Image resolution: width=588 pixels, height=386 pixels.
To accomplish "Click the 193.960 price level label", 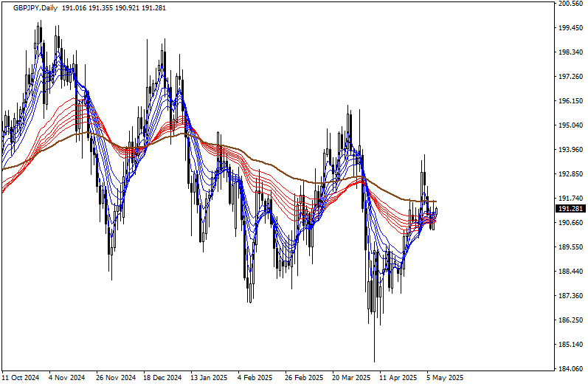I will pos(570,150).
